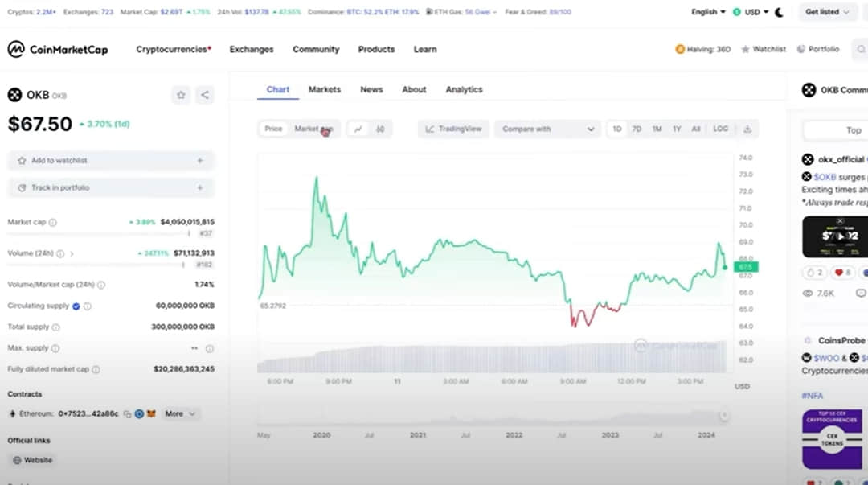
Task: Expand More contracts dropdown
Action: [180, 413]
